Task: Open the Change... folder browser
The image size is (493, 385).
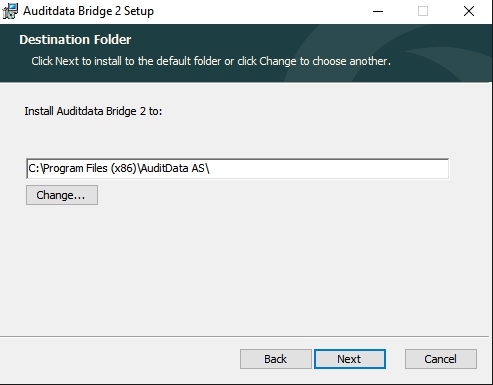Action: tap(62, 195)
